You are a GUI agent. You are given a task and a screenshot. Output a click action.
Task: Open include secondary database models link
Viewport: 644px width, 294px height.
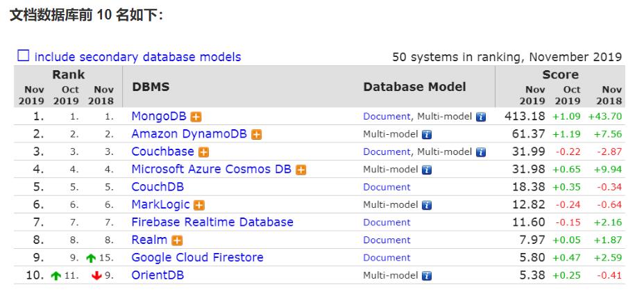(137, 57)
